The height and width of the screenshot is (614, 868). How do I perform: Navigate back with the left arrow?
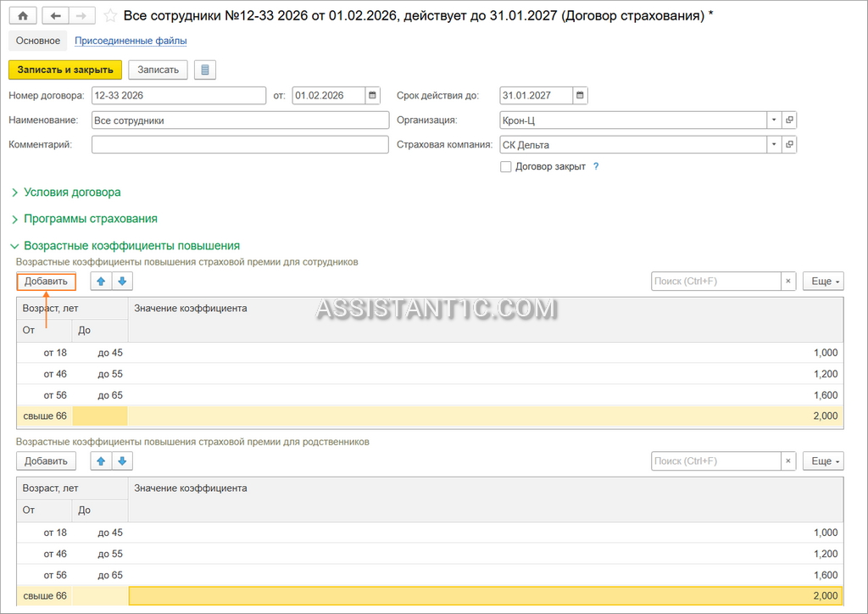(x=55, y=15)
